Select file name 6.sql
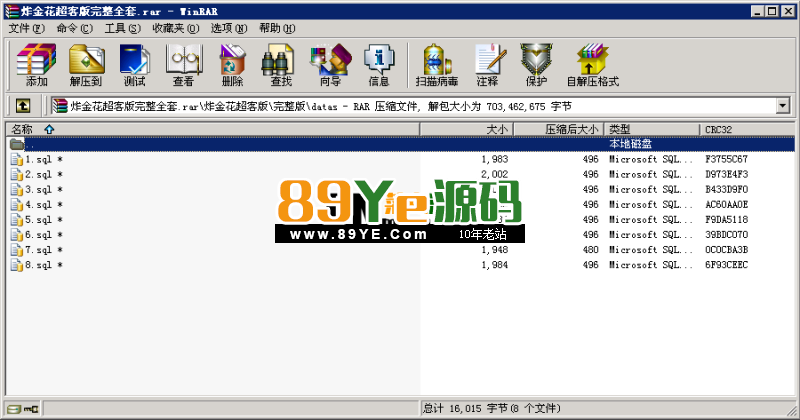 (x=38, y=235)
